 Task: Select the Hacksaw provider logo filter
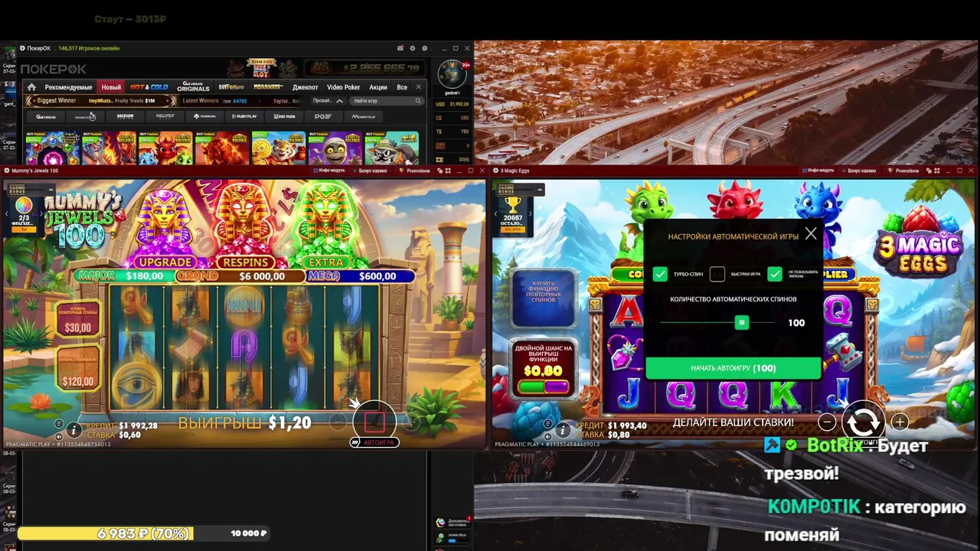pos(125,116)
